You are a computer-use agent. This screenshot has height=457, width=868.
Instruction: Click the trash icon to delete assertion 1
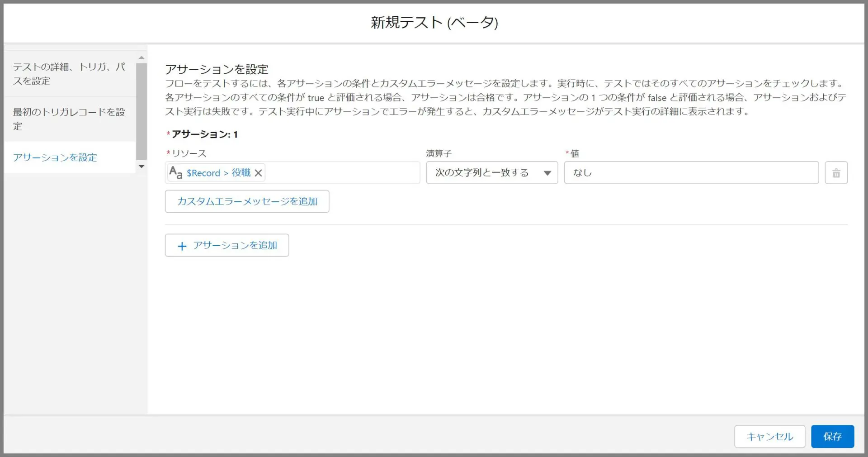(836, 173)
